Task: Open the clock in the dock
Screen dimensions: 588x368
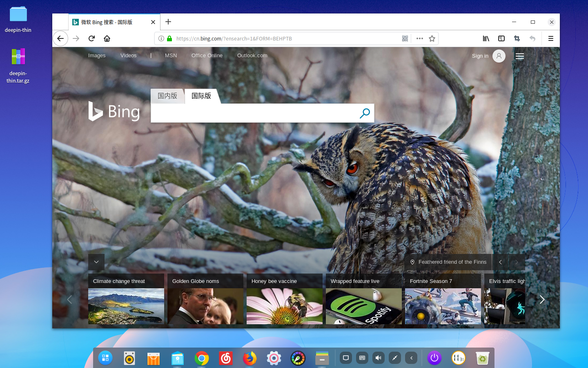Action: [x=459, y=358]
